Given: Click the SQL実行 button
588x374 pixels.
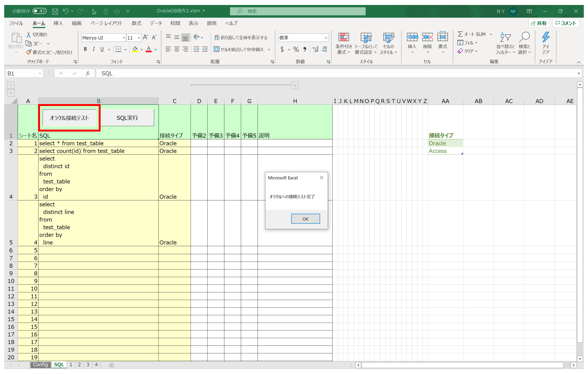Looking at the screenshot, I should point(127,118).
